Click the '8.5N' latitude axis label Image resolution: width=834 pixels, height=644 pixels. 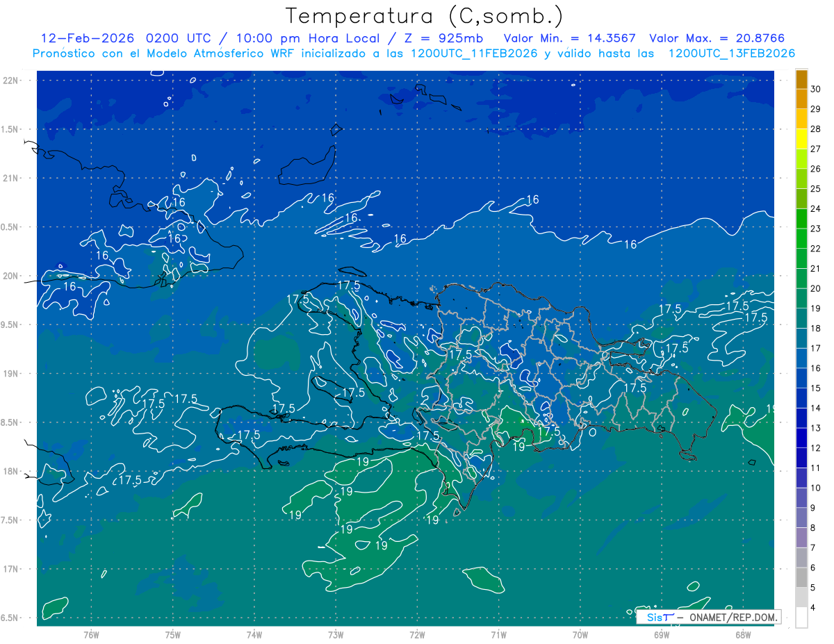coord(10,422)
